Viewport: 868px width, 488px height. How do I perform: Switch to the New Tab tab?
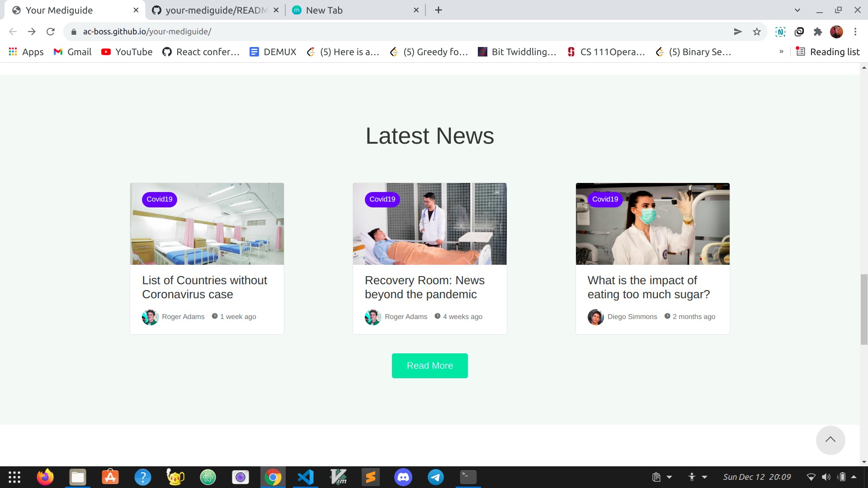pyautogui.click(x=324, y=10)
